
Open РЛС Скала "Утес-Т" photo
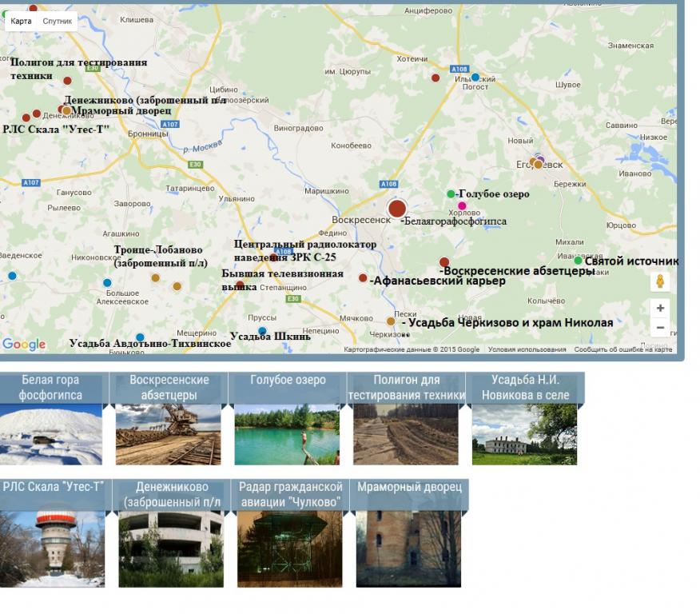click(52, 548)
